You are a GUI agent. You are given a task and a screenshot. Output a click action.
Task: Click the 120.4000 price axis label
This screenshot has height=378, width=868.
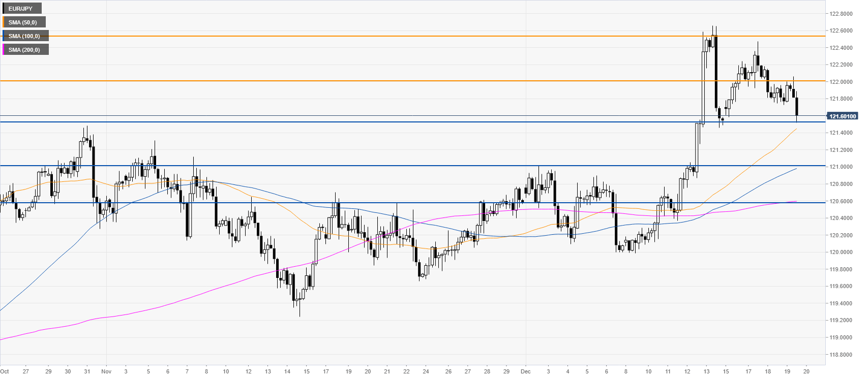(841, 218)
